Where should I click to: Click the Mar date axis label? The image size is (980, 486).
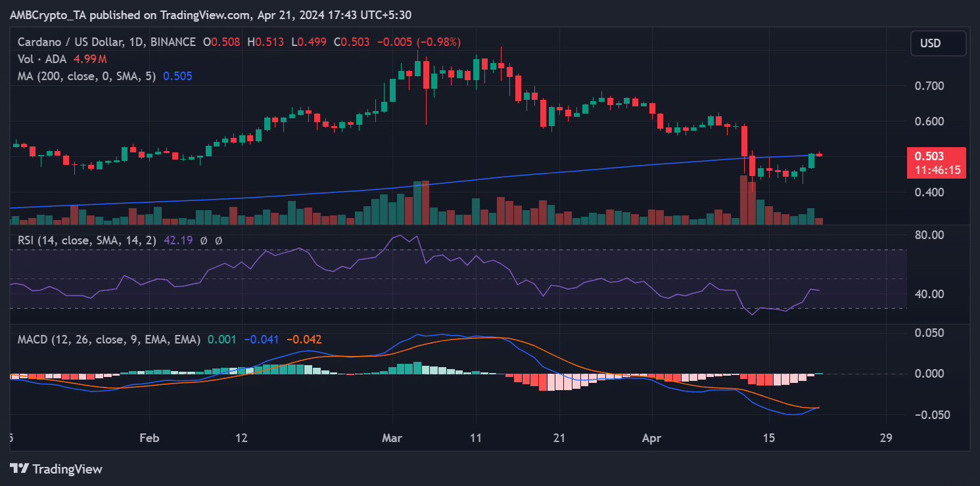[392, 438]
